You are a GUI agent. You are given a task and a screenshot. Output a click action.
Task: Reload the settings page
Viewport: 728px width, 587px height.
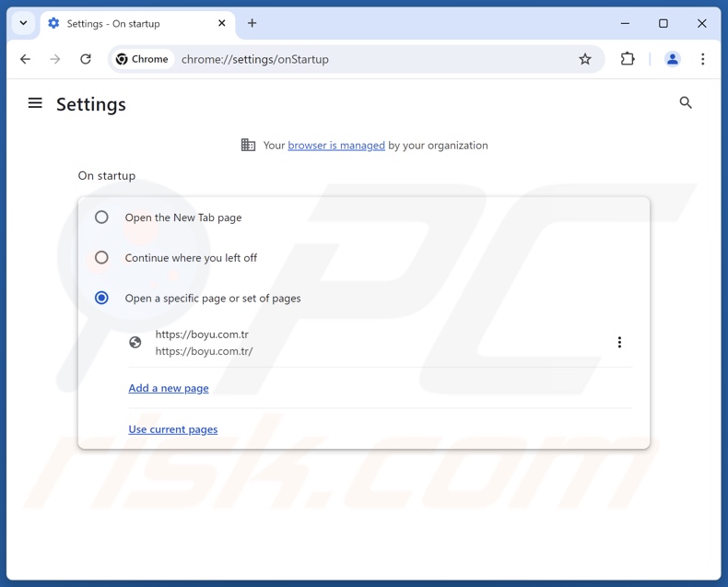pyautogui.click(x=86, y=59)
